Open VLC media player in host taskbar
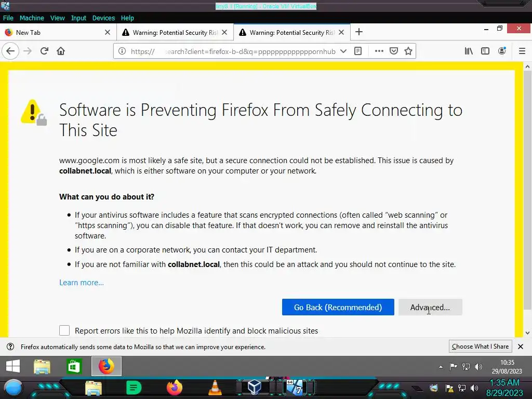 tap(215, 388)
